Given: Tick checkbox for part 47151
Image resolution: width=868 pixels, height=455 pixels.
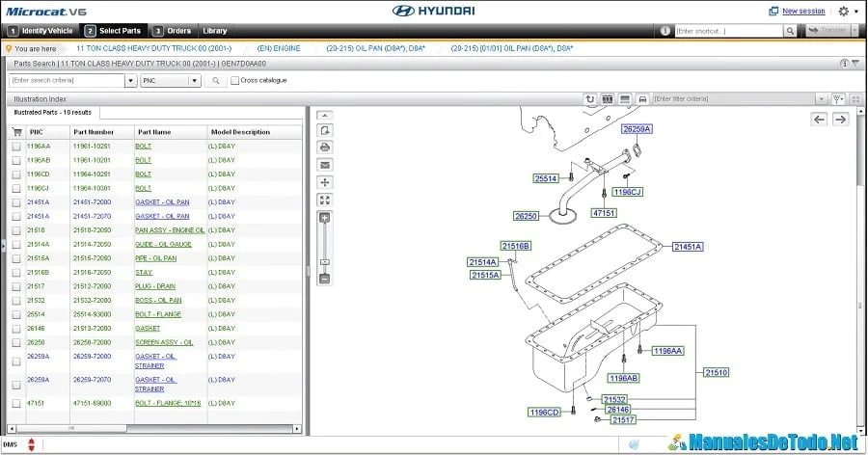Looking at the screenshot, I should [x=16, y=404].
